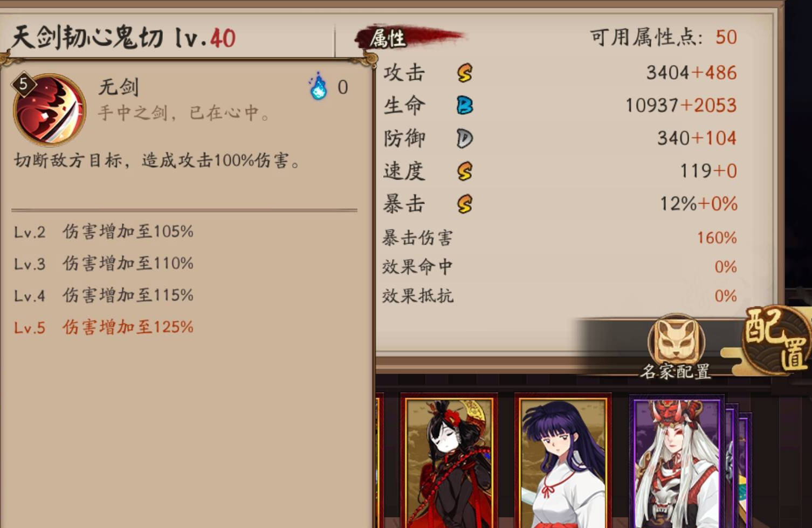
Task: Select the black-haired red kimono shikigami card
Action: [449, 462]
